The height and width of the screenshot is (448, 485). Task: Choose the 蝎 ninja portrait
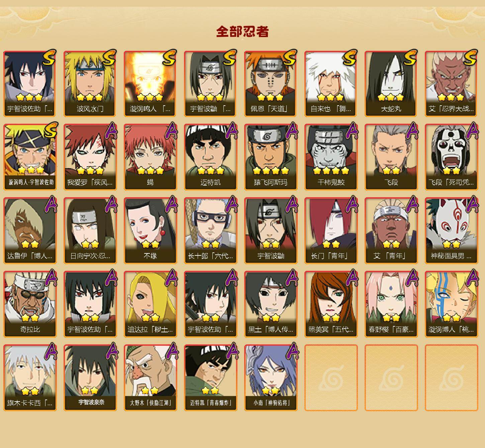[150, 157]
